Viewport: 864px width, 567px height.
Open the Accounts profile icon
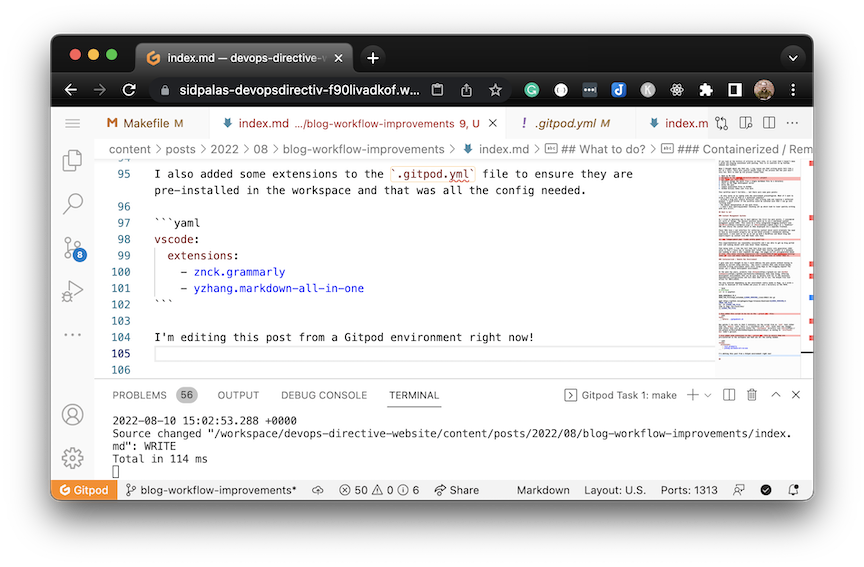(72, 414)
